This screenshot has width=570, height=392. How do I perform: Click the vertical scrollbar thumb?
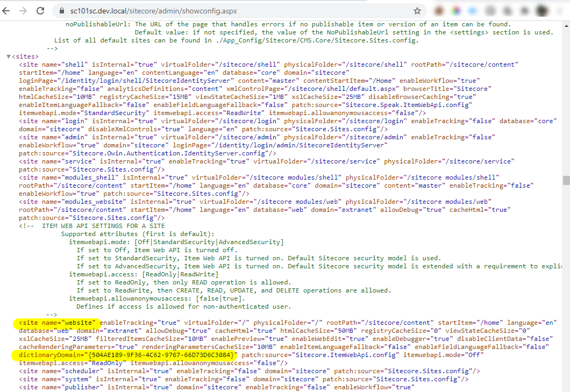[x=566, y=180]
